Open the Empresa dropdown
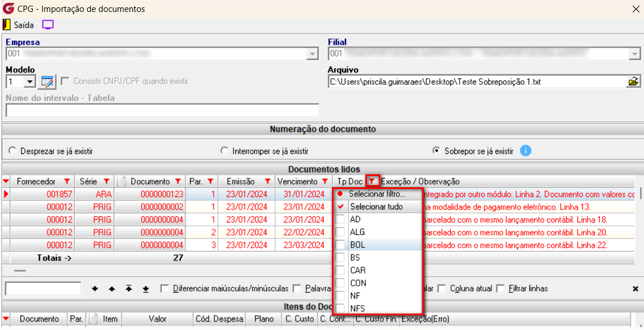 [313, 54]
